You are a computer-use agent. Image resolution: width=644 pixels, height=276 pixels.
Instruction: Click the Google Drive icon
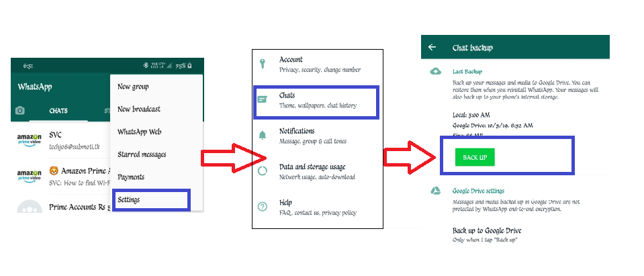pyautogui.click(x=435, y=191)
